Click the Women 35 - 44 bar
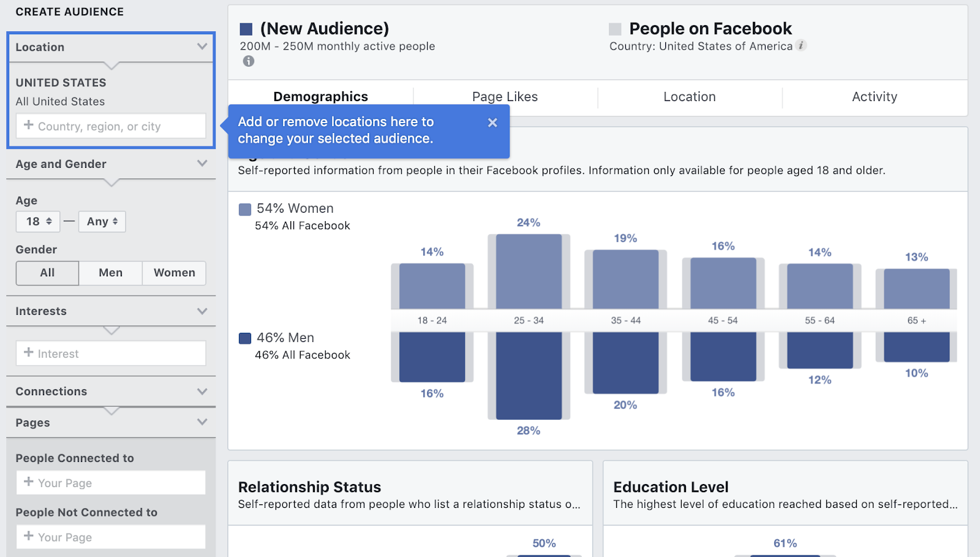 [626, 279]
